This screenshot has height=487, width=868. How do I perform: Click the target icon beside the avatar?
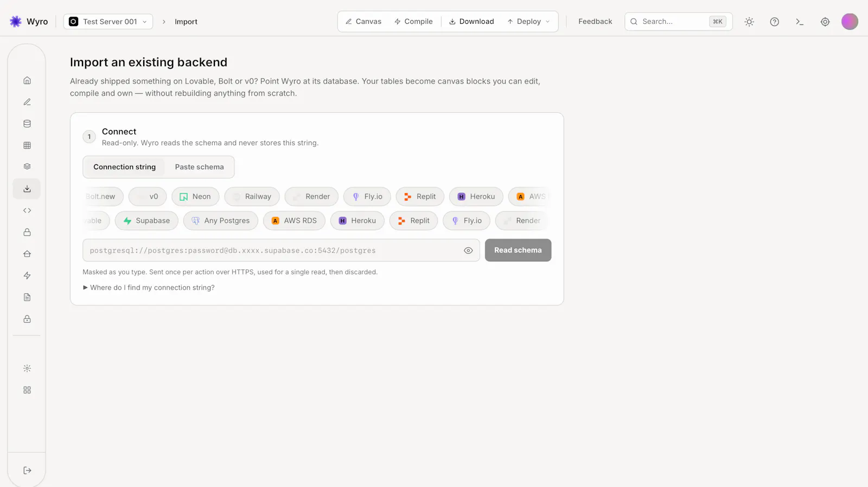click(x=825, y=22)
